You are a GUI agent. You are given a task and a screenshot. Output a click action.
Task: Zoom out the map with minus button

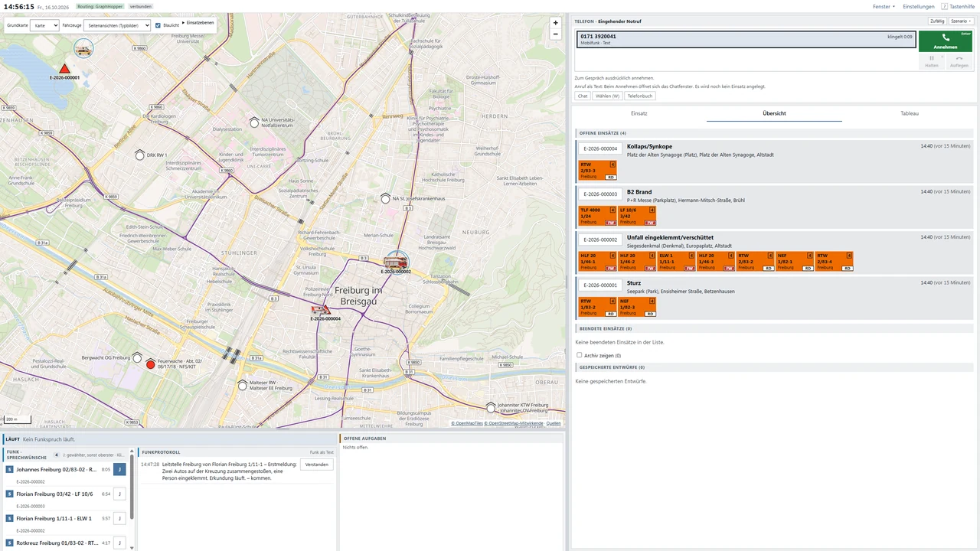tap(556, 34)
